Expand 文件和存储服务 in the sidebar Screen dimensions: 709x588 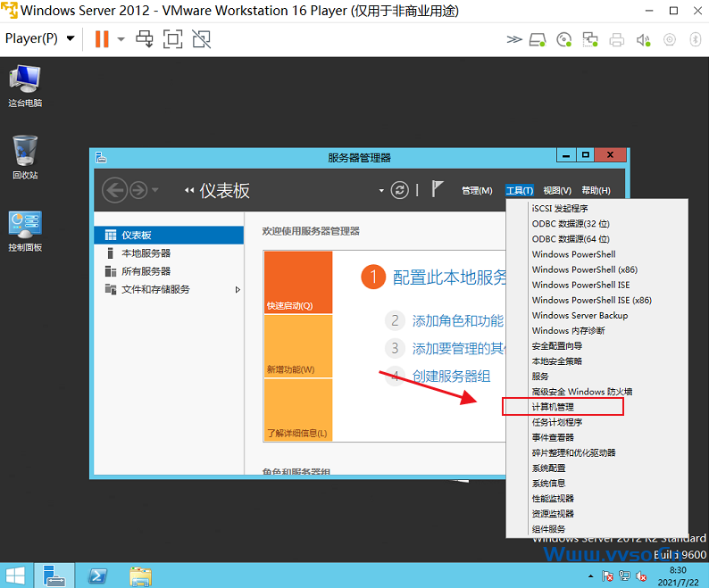238,289
